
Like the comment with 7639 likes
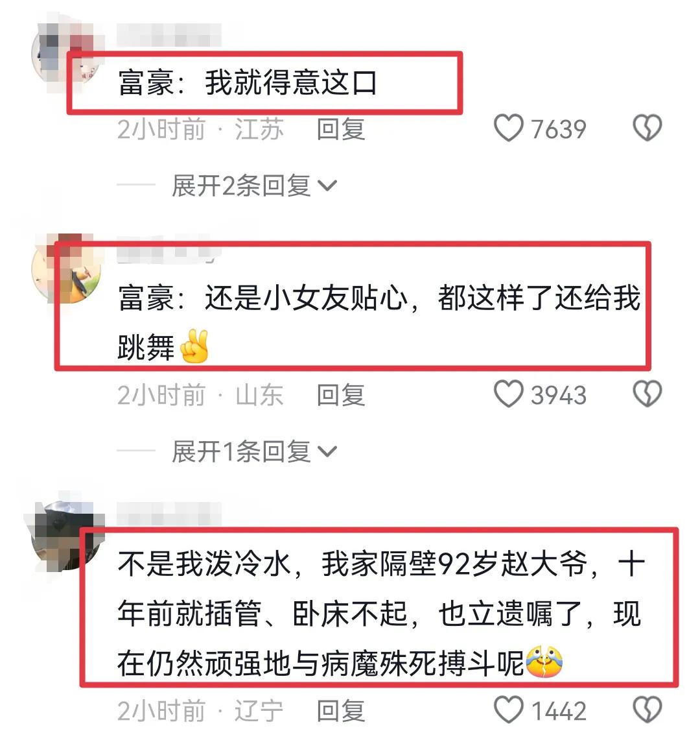[x=509, y=128]
